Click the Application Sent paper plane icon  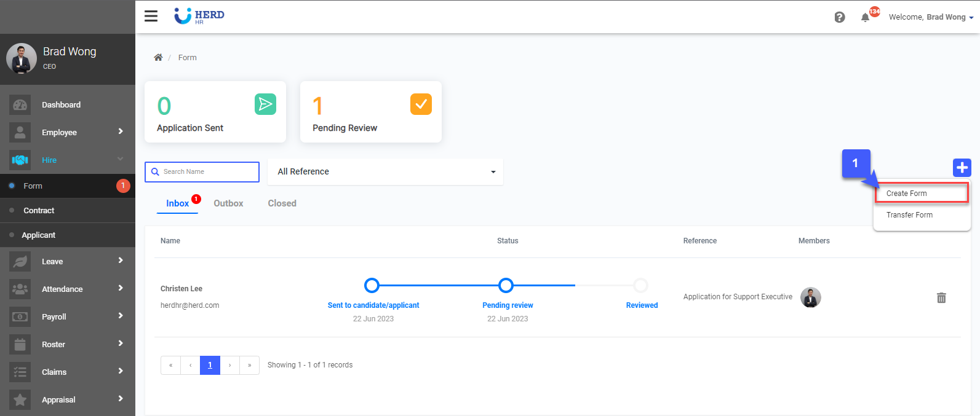tap(265, 104)
